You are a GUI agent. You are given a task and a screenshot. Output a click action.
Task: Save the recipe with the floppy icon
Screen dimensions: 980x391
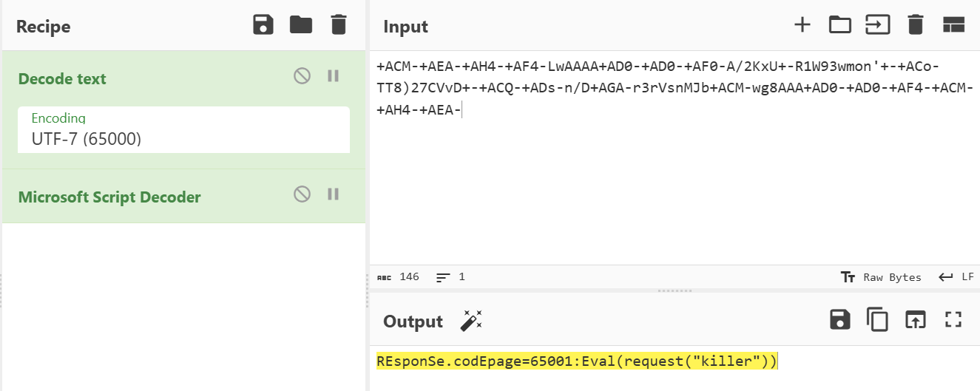[x=263, y=25]
